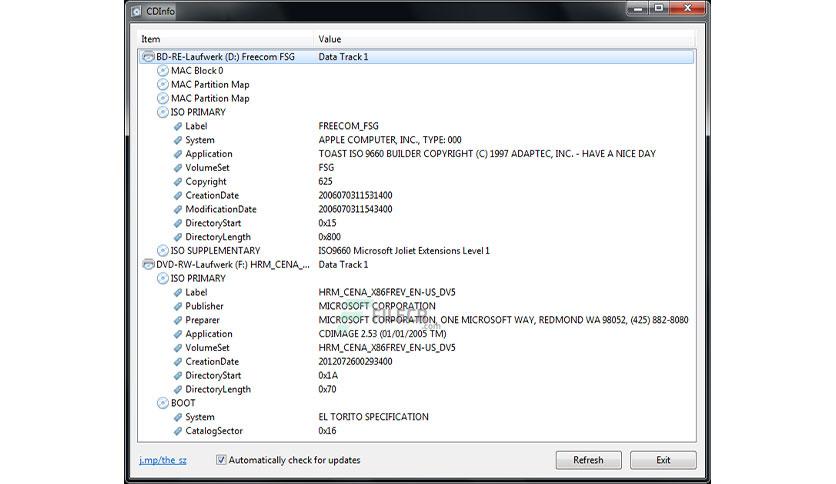Close the CDInfo window

(687, 9)
